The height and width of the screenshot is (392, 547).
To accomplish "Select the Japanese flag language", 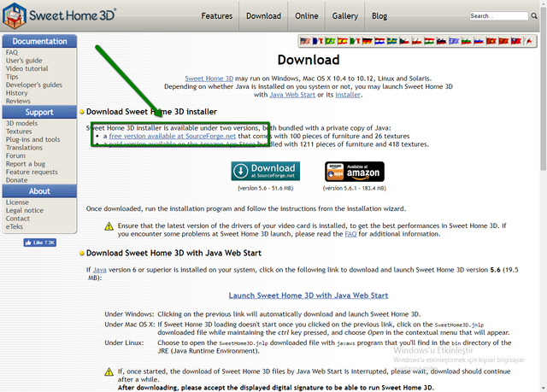I will (x=529, y=41).
